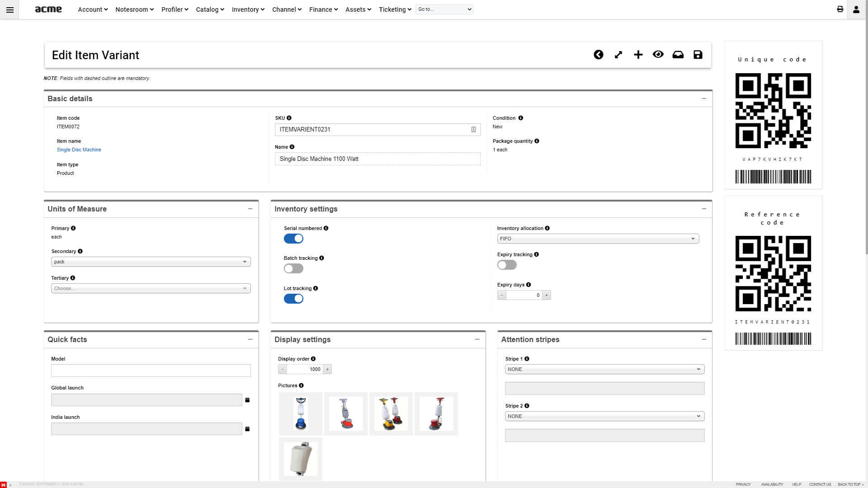Collapse the Inventory settings section
Viewport: 868px width, 488px height.
pyautogui.click(x=704, y=209)
